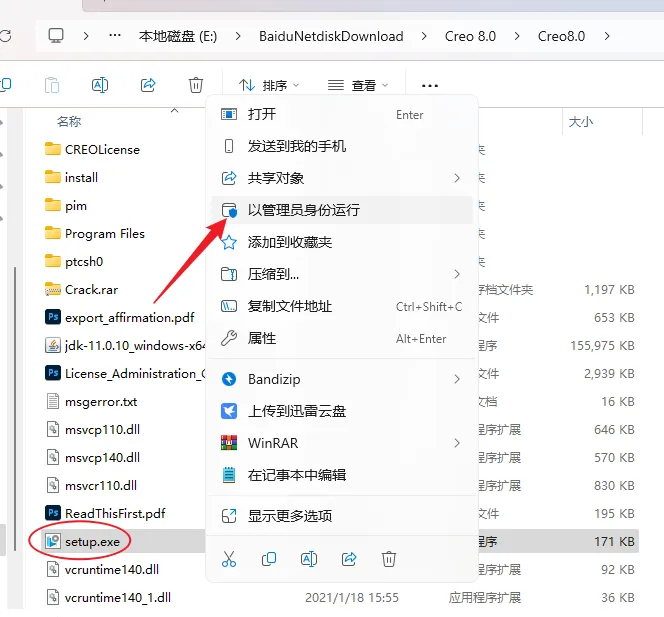
Task: Select the ptcsh0 folder
Action: coord(84,262)
